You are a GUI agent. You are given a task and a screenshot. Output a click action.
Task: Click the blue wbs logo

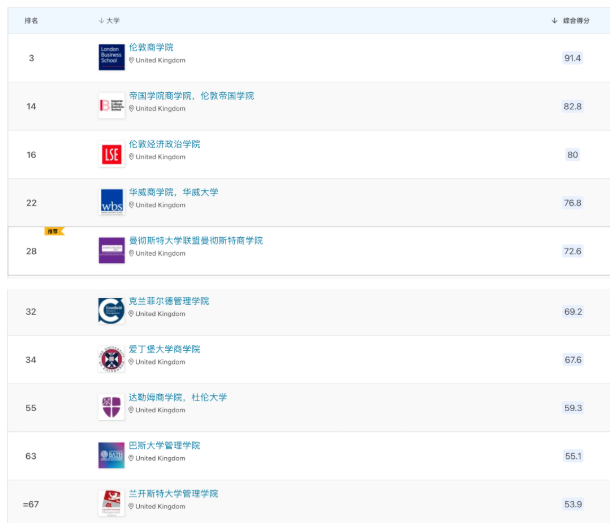pos(112,202)
